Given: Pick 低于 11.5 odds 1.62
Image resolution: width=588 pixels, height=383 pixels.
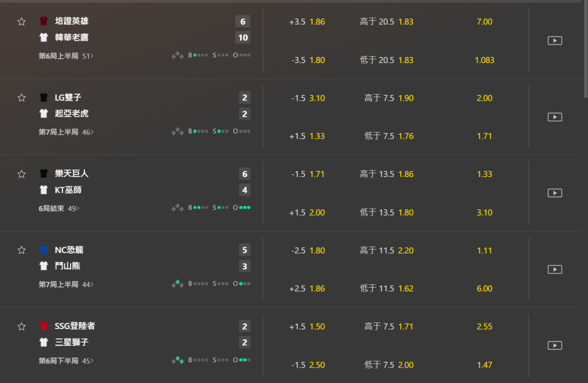Looking at the screenshot, I should [387, 288].
